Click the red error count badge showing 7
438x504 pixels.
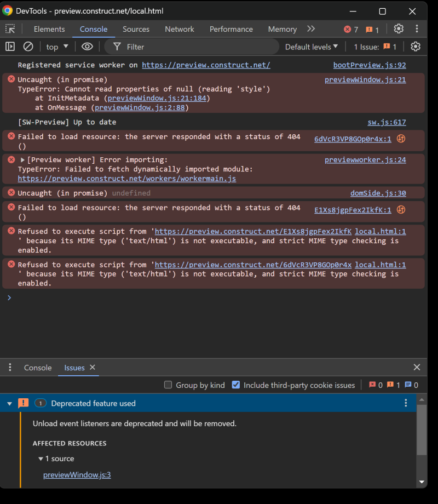coord(351,30)
